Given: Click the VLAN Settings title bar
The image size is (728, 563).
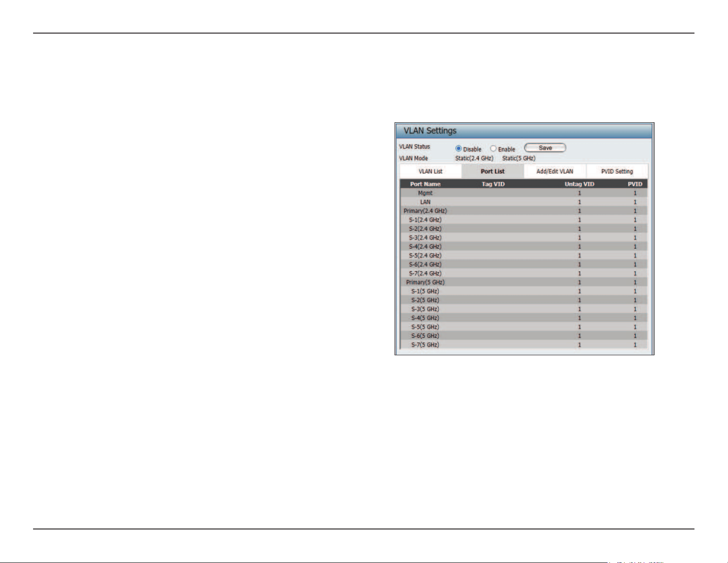Looking at the screenshot, I should tap(524, 131).
